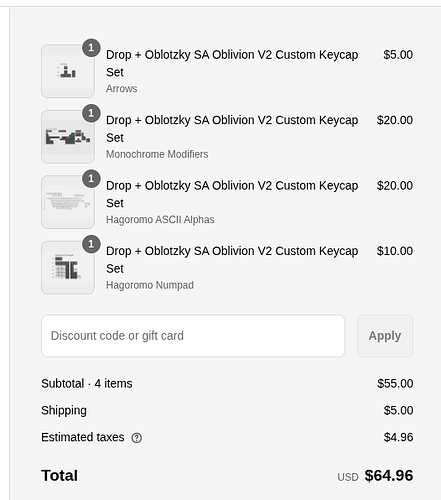This screenshot has width=441, height=500.
Task: Open the Hagoromo ASCII Alphas thumbnail
Action: point(68,202)
